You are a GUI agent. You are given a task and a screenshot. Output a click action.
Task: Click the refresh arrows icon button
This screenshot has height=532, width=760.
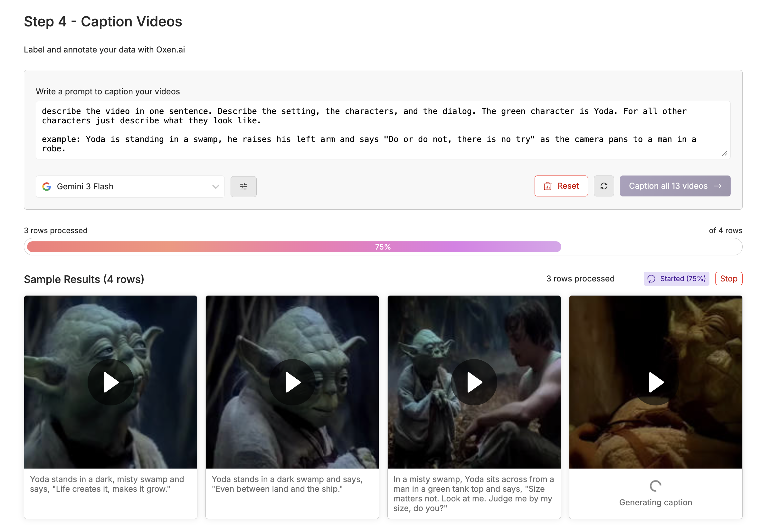pyautogui.click(x=603, y=186)
